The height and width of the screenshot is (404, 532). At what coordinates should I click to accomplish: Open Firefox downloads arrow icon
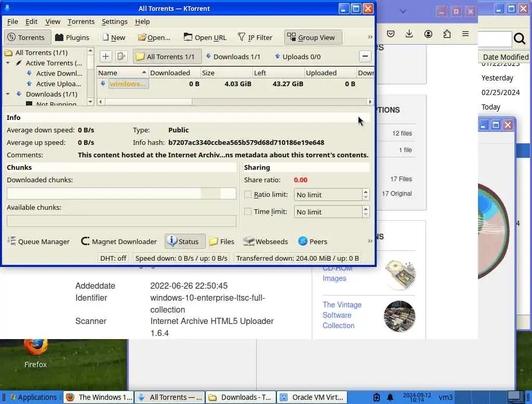pyautogui.click(x=409, y=34)
